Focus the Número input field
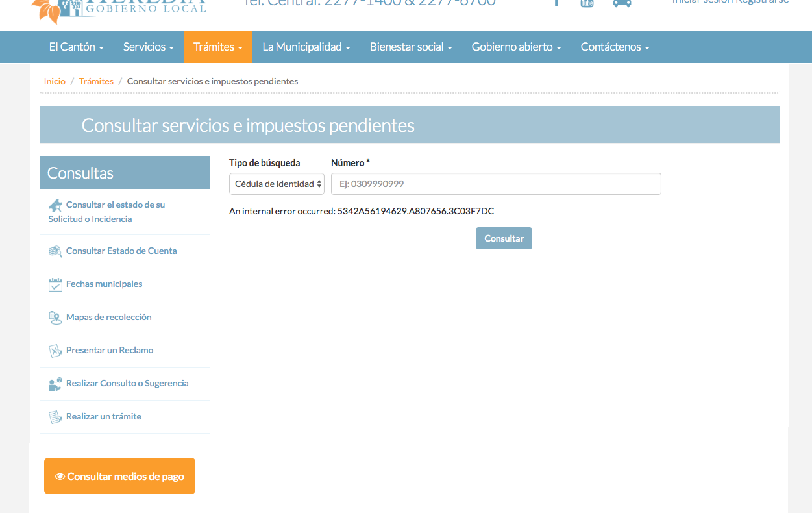The image size is (812, 513). click(x=495, y=184)
